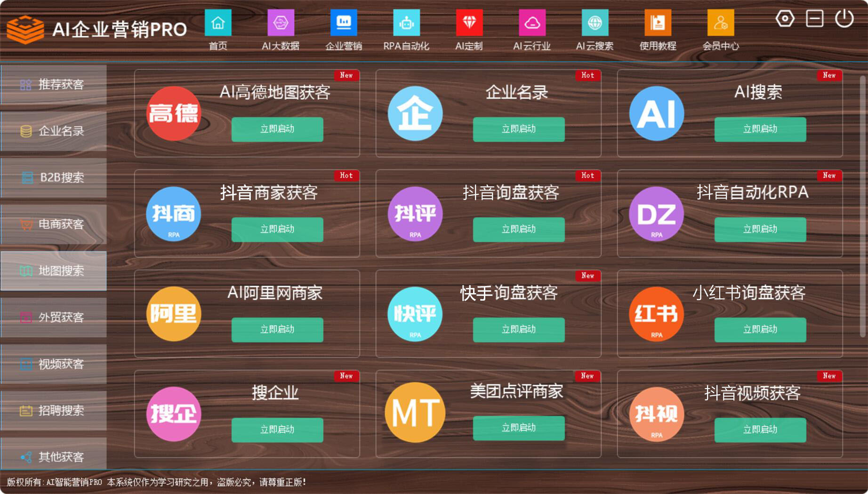Click the RPA自动化 robot icon
This screenshot has height=494, width=868.
click(406, 23)
